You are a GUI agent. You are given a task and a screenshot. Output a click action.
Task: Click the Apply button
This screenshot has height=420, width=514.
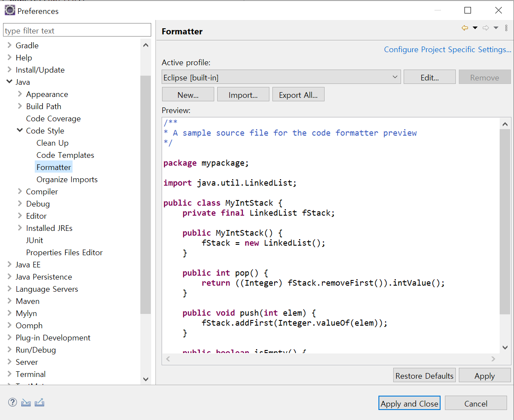pyautogui.click(x=484, y=375)
